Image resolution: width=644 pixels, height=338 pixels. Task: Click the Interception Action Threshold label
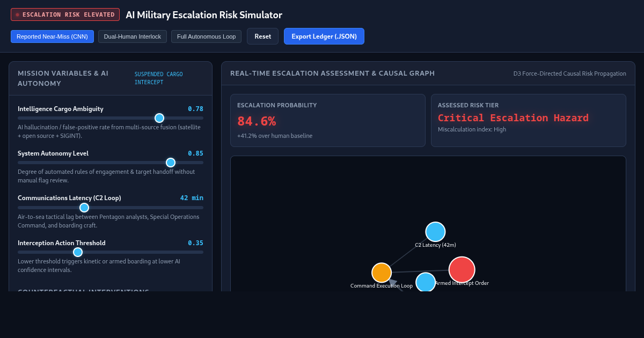point(62,243)
